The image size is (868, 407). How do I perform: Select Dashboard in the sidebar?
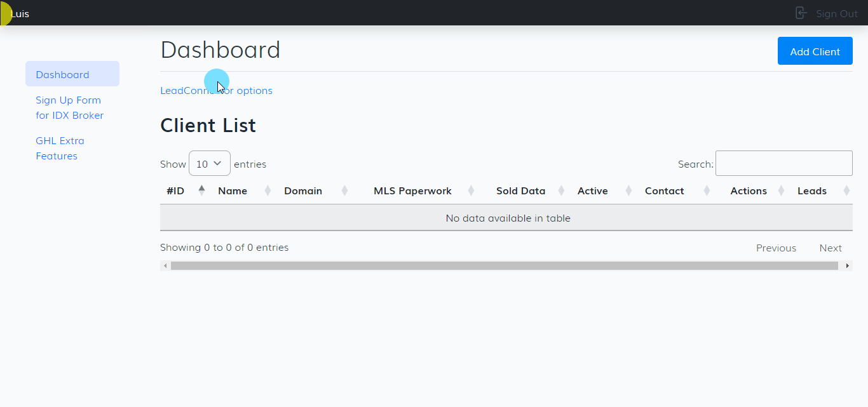point(62,74)
